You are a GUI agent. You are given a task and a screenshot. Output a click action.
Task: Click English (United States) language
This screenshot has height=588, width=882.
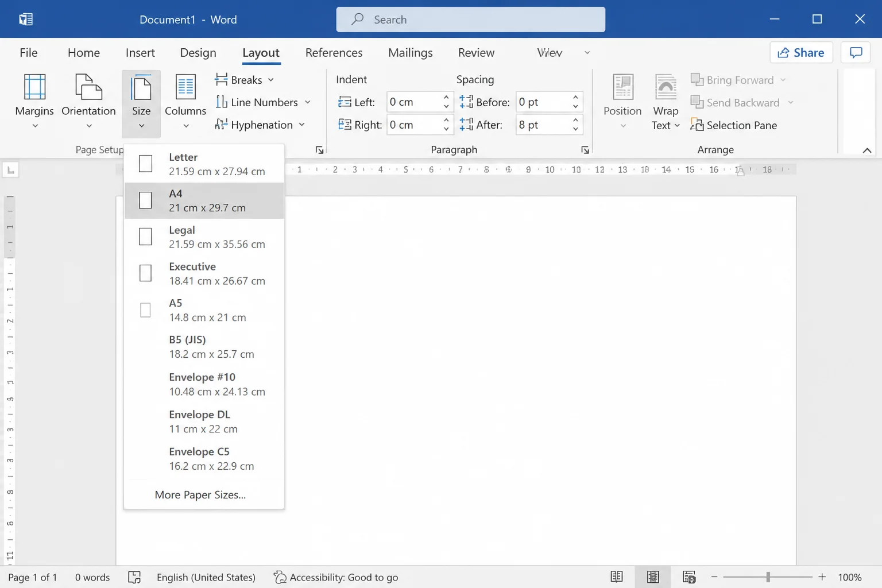(x=206, y=577)
